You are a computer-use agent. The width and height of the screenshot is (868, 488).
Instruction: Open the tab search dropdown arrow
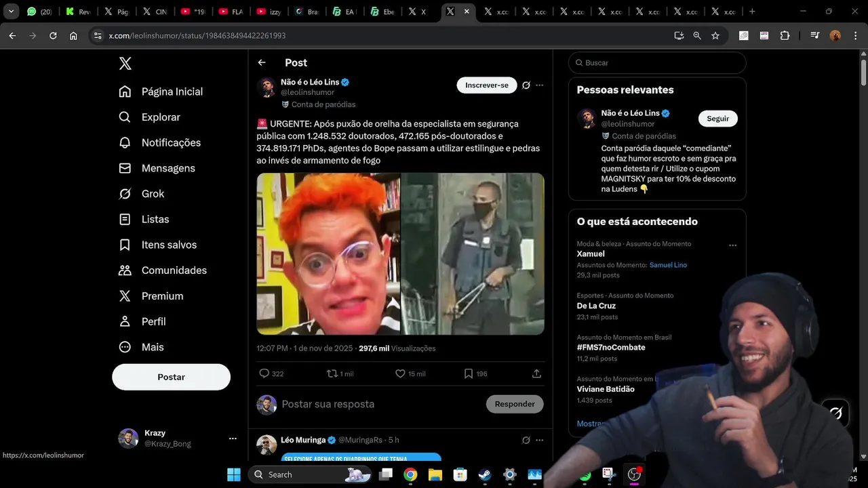pyautogui.click(x=11, y=12)
